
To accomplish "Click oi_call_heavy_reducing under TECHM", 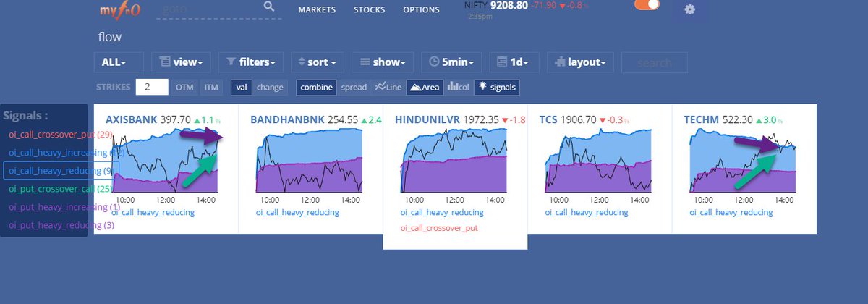I will pos(731,213).
